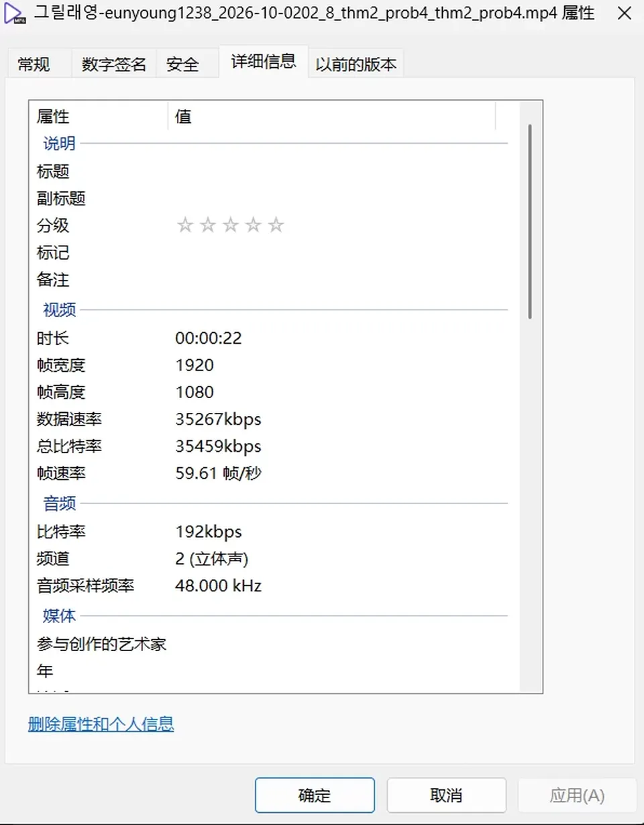Click the 视频 group header

tap(60, 309)
